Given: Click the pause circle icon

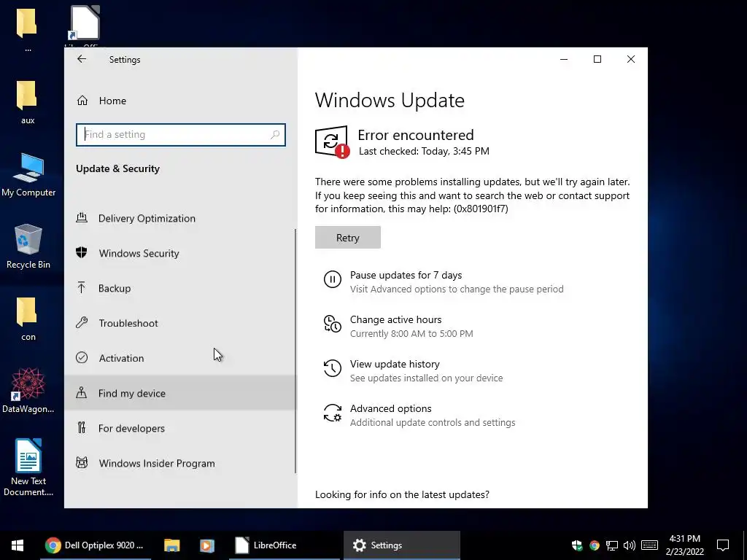Looking at the screenshot, I should point(333,279).
